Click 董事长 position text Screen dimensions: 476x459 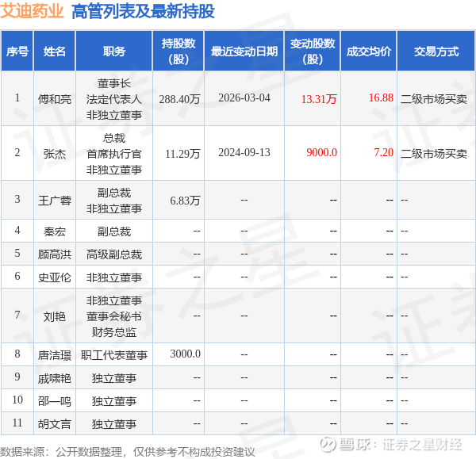114,83
